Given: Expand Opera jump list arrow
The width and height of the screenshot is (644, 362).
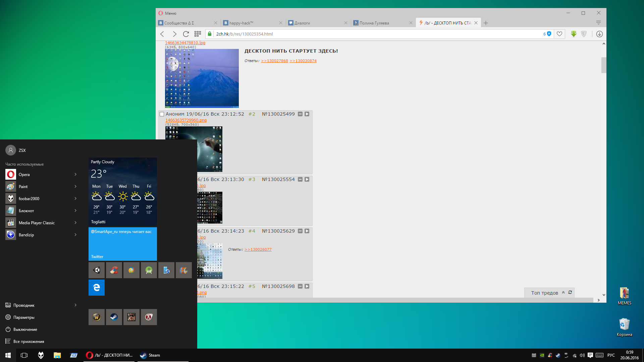Looking at the screenshot, I should coord(75,174).
